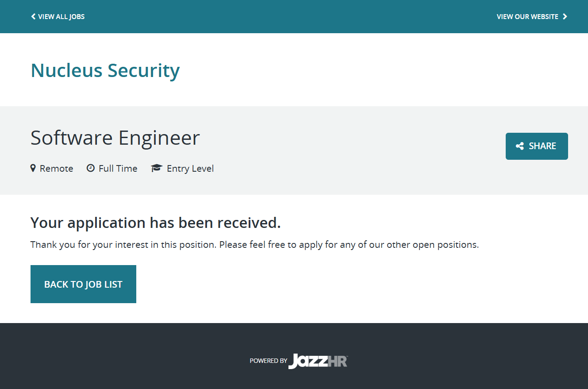Click the Entry Level label
This screenshot has height=389, width=588.
(x=190, y=169)
